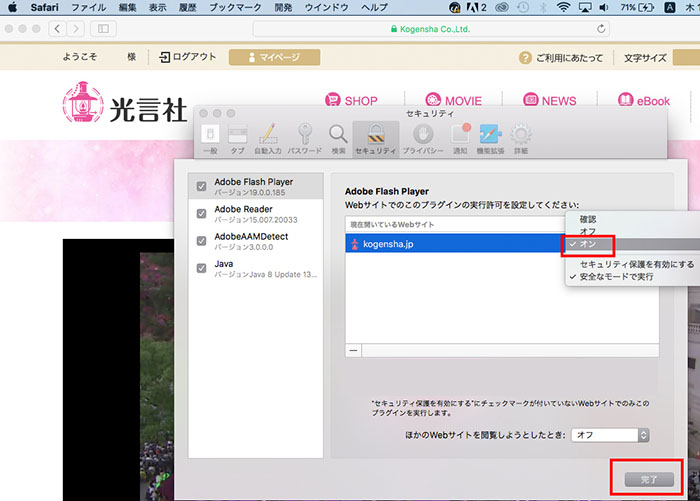This screenshot has height=501, width=700.
Task: Click the マイページ button
Action: (275, 57)
